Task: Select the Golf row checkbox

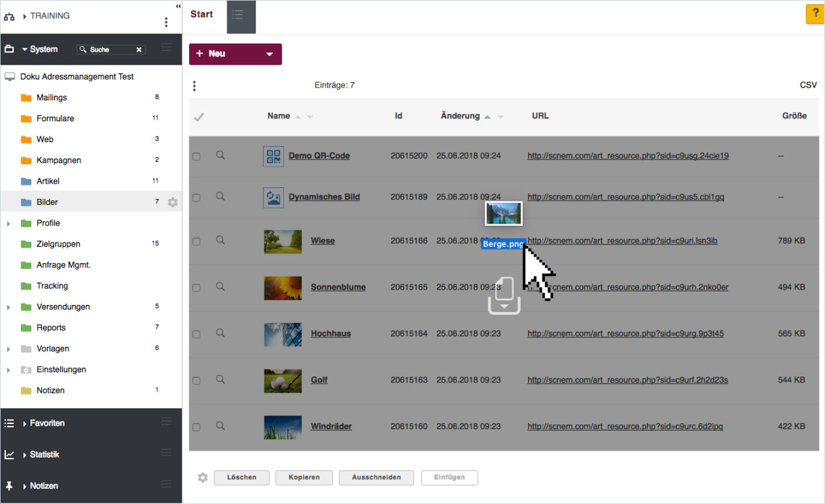Action: 196,381
